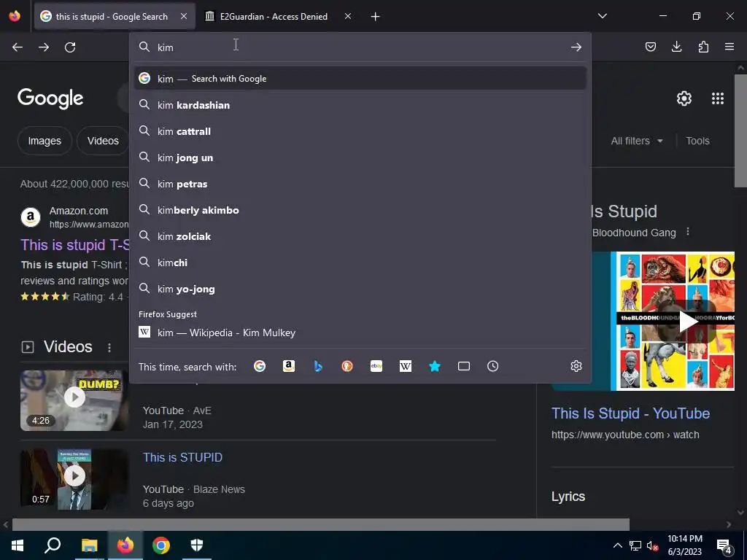Open Google apps grid icon
Image resolution: width=747 pixels, height=560 pixels.
(718, 98)
